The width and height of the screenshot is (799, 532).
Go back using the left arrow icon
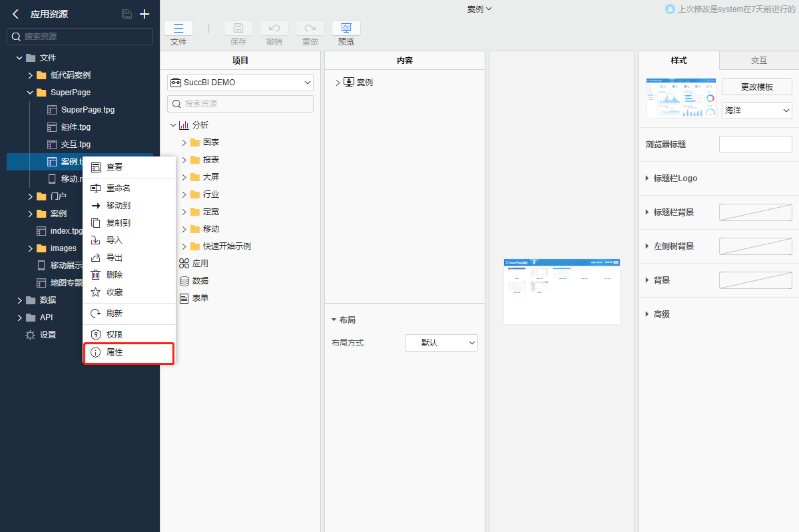pyautogui.click(x=15, y=14)
